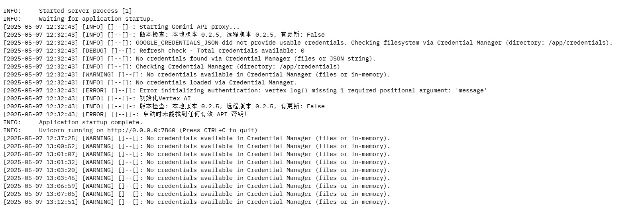Click the 13:01:32 warning timestamp
The width and height of the screenshot is (644, 215).
click(41, 162)
